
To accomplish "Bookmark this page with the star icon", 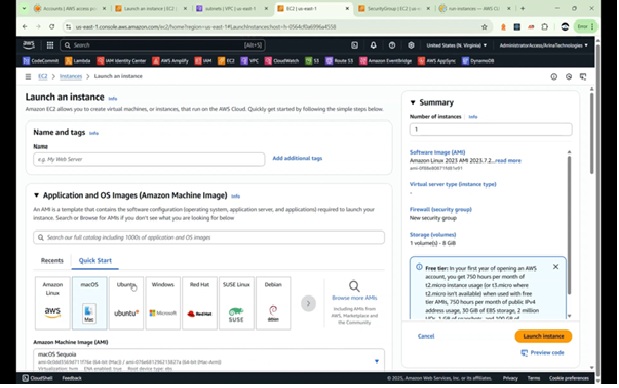I will pyautogui.click(x=484, y=27).
